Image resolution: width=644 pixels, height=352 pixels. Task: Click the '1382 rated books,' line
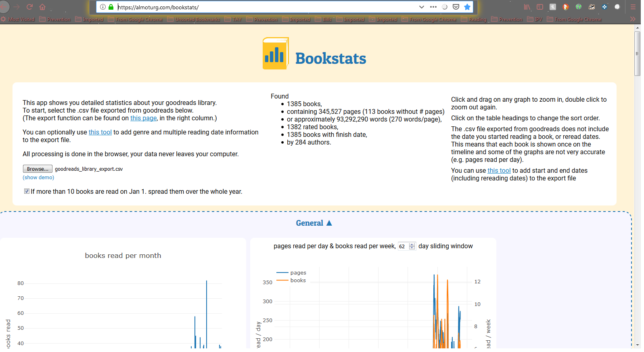click(313, 127)
